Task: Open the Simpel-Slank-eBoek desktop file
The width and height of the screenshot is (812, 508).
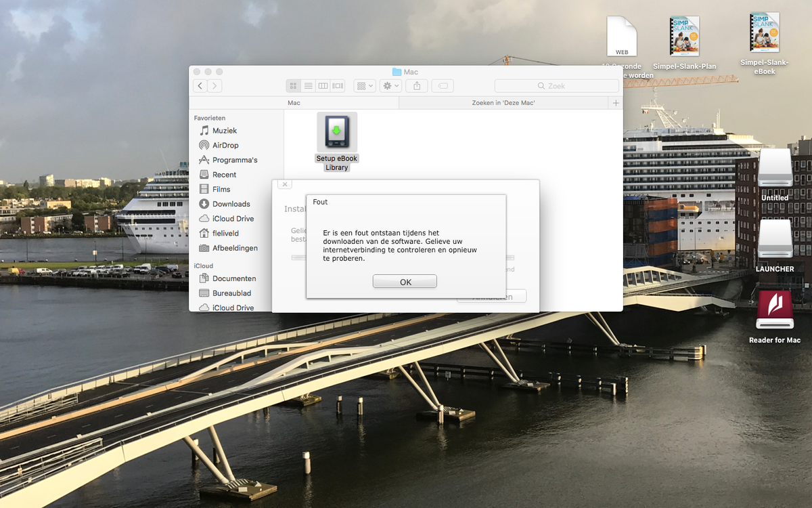Action: [764, 33]
